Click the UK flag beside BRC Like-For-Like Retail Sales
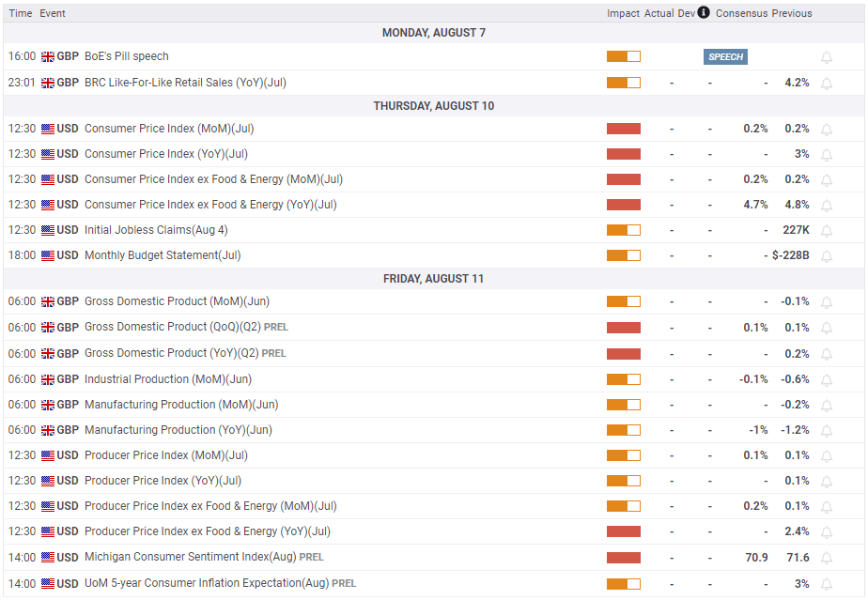 (x=48, y=83)
